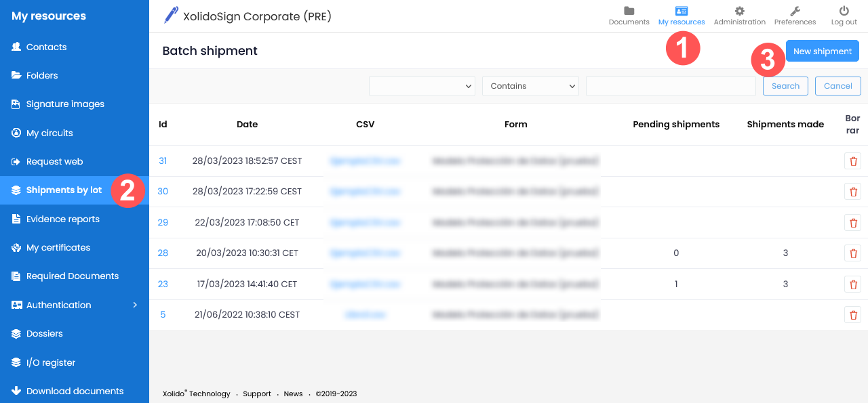
Task: Delete shipment 30 with trash icon
Action: pos(853,192)
